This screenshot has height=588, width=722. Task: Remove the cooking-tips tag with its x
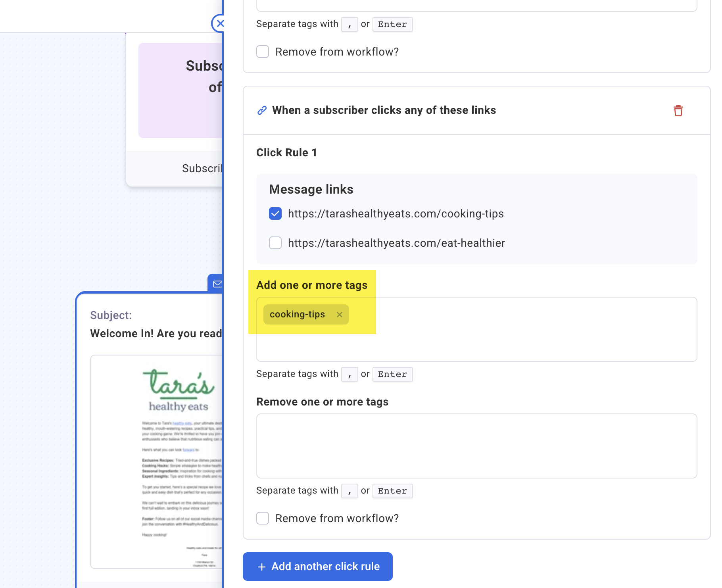click(x=339, y=315)
